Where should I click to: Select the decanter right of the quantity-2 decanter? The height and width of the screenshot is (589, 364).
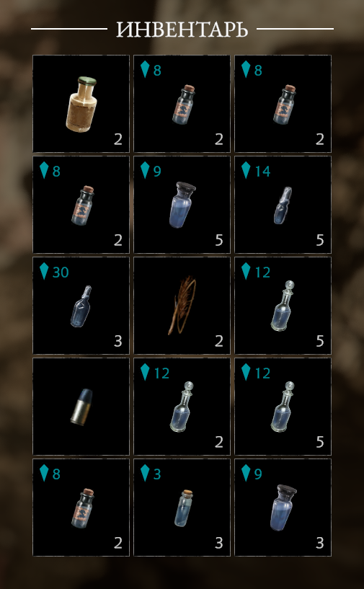click(283, 407)
